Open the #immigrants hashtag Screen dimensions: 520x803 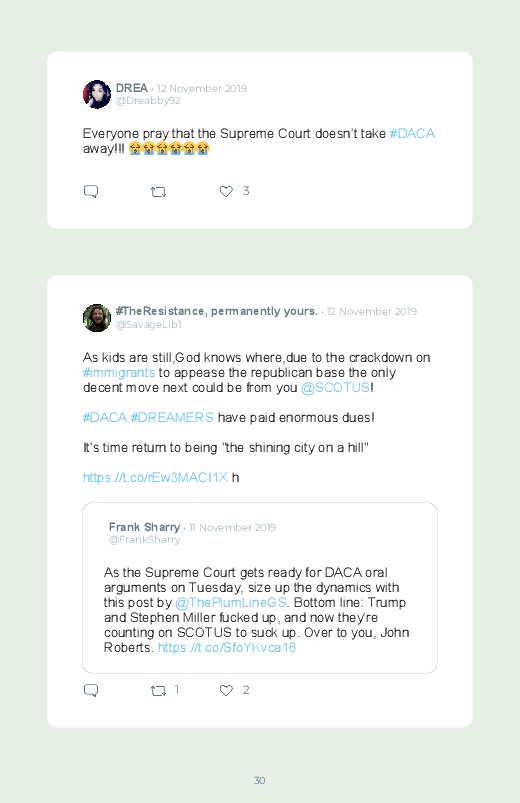[119, 372]
